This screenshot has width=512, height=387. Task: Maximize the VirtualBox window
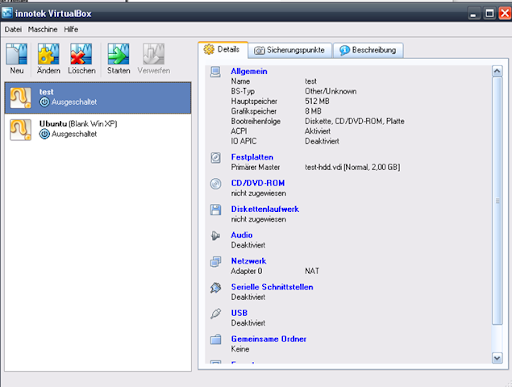pos(489,13)
